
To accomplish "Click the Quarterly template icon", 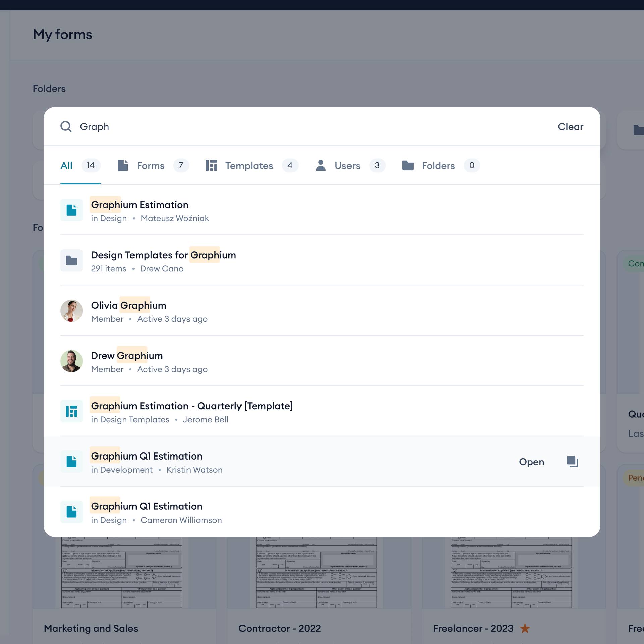I will point(71,411).
